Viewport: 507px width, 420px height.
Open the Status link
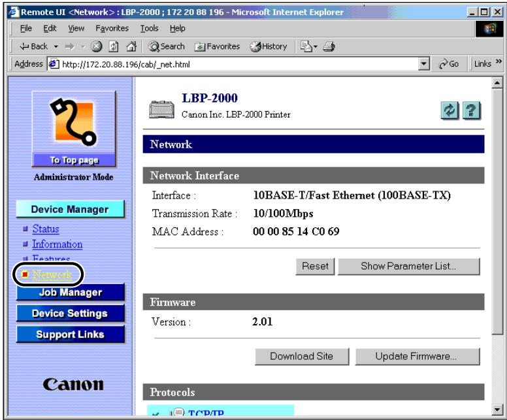pyautogui.click(x=46, y=229)
